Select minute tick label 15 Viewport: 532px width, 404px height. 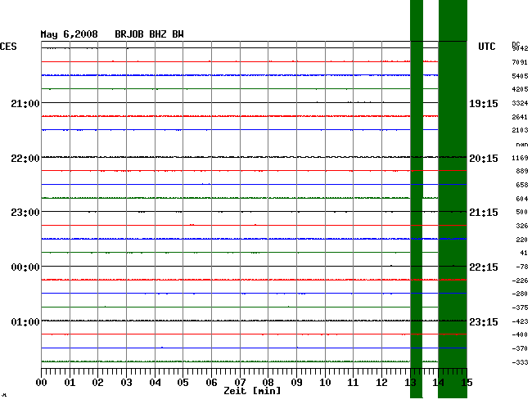pos(467,383)
